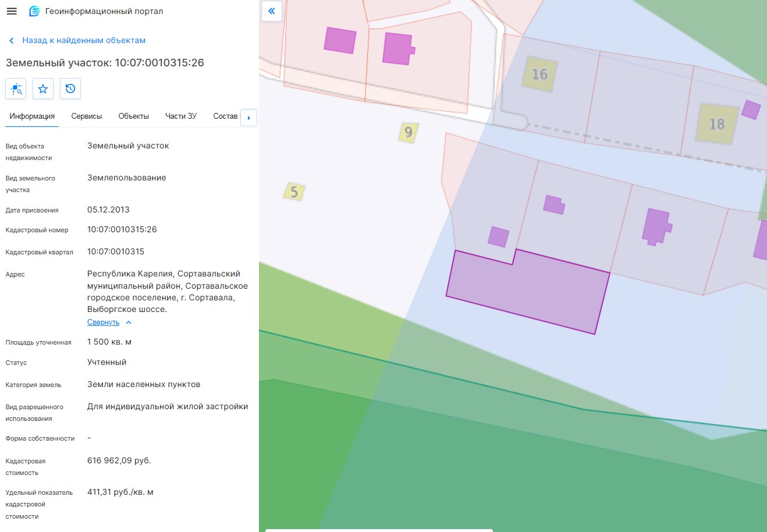Image resolution: width=767 pixels, height=532 pixels.
Task: Click the Земли населенных пунктов value
Action: 144,385
